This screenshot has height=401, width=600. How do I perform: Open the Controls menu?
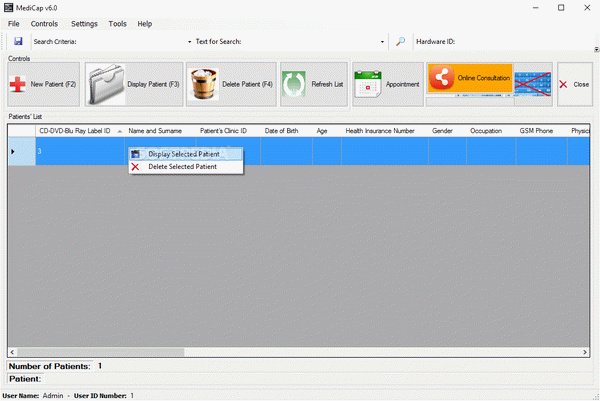44,24
